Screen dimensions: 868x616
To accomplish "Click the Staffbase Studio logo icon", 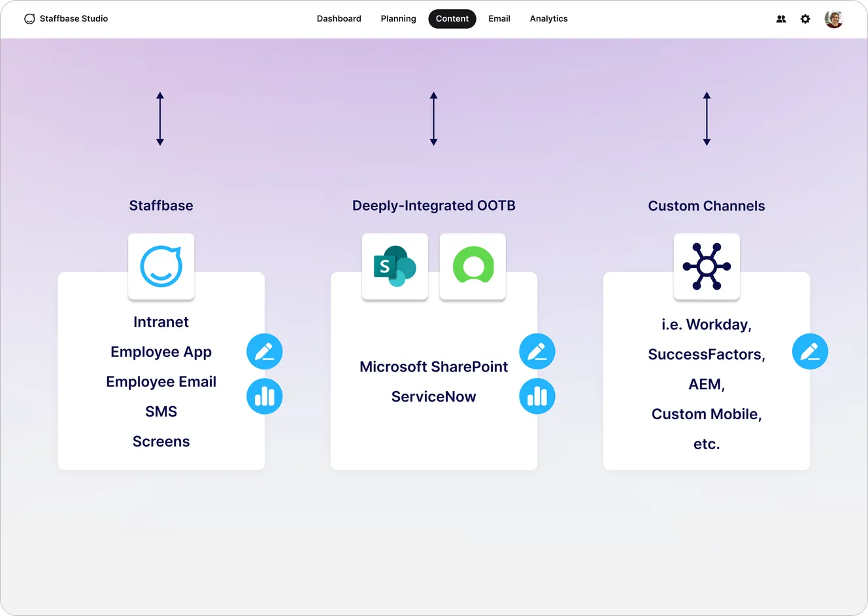I will [x=29, y=19].
